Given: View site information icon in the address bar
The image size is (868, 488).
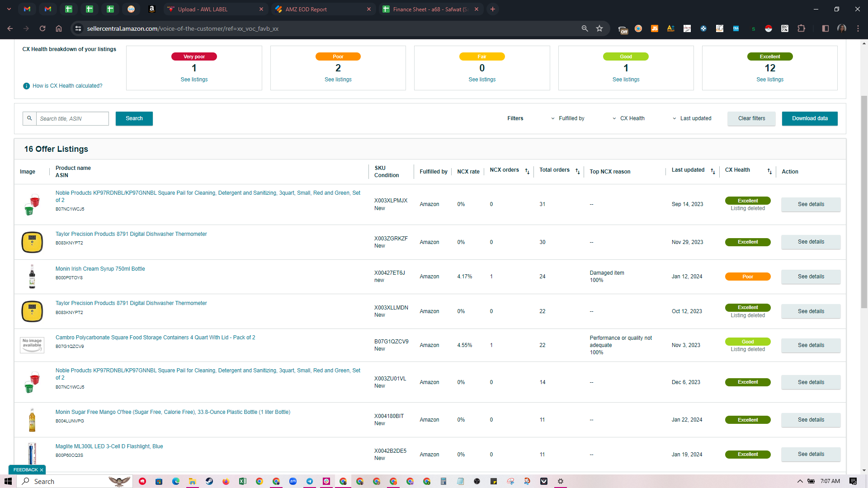Looking at the screenshot, I should pos(78,28).
